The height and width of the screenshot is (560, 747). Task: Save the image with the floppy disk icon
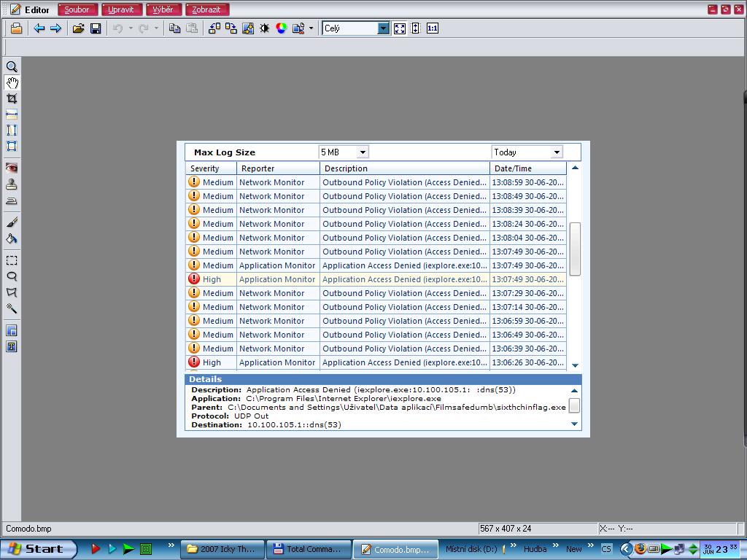point(96,28)
